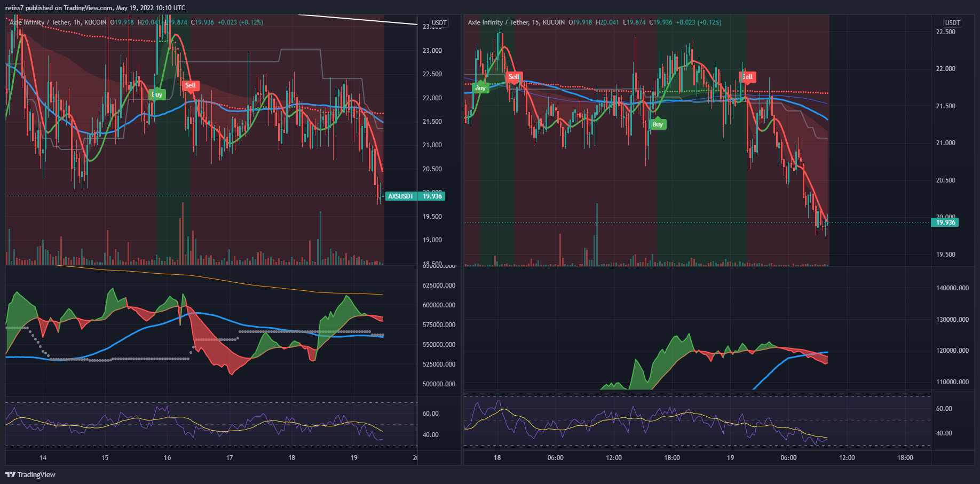Select date 18 on the 15-minute time axis
The image size is (980, 484).
(x=497, y=458)
